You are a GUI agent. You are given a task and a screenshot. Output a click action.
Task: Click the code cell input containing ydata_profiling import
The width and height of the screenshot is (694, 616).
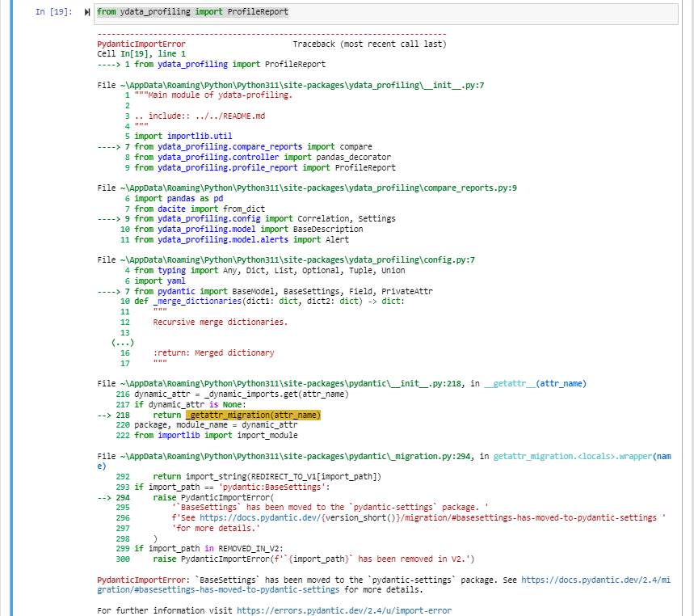tap(387, 14)
